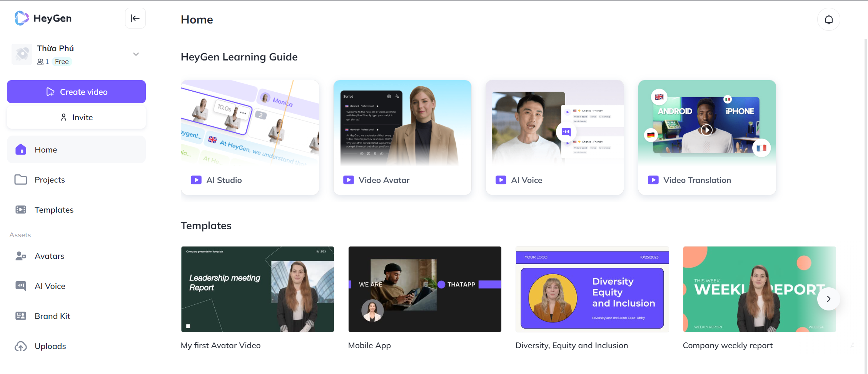Open the Mobile App template thumbnail

425,289
